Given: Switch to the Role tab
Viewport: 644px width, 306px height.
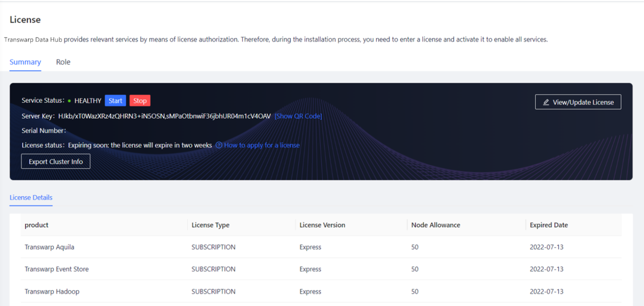Looking at the screenshot, I should pyautogui.click(x=63, y=62).
